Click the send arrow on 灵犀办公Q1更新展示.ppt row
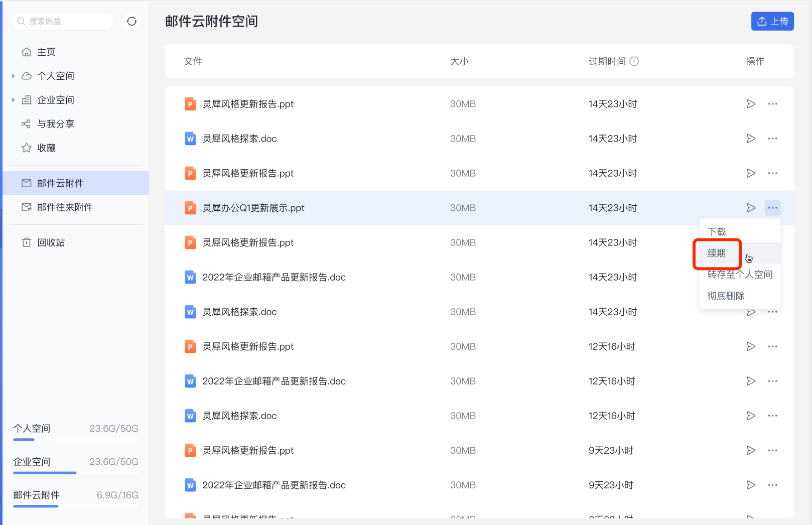 [x=751, y=207]
